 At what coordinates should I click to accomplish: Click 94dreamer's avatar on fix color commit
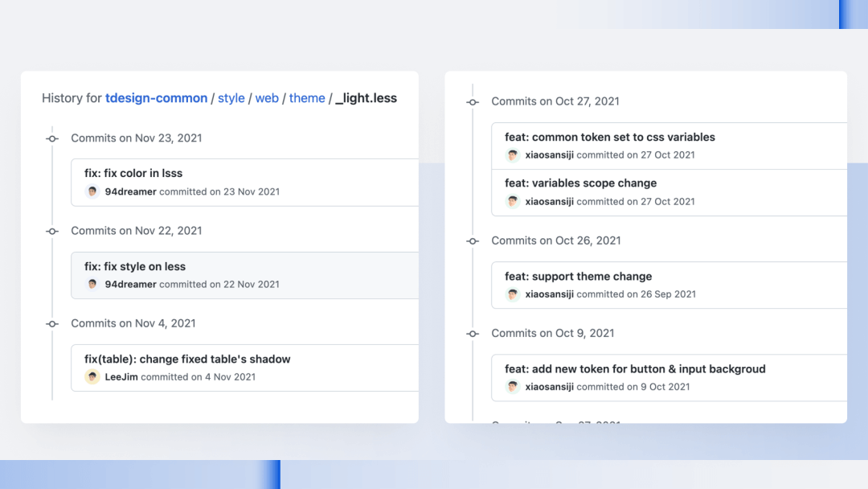point(92,191)
